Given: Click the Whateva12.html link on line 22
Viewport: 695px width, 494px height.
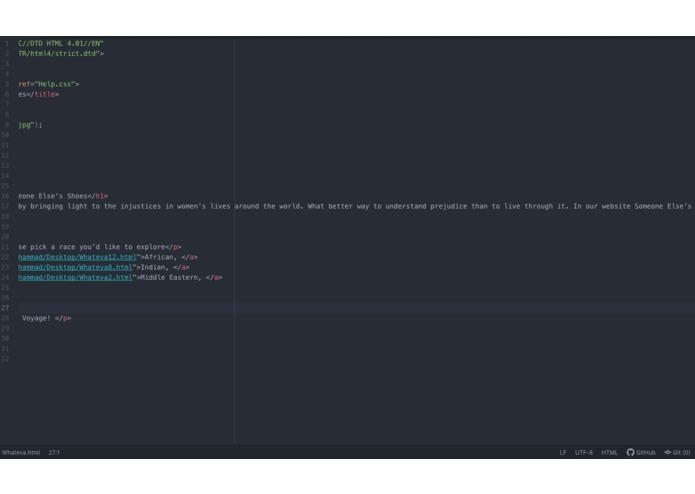Looking at the screenshot, I should tap(77, 257).
